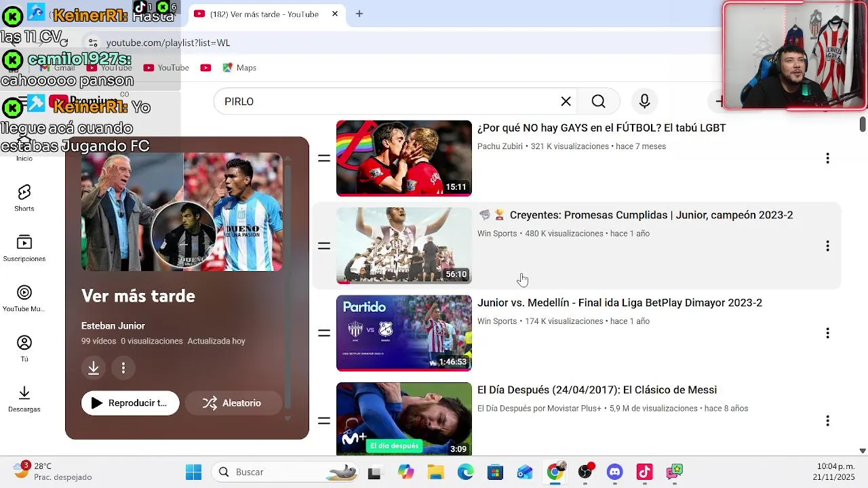
Task: Switch to Chrome in the taskbar
Action: click(555, 472)
